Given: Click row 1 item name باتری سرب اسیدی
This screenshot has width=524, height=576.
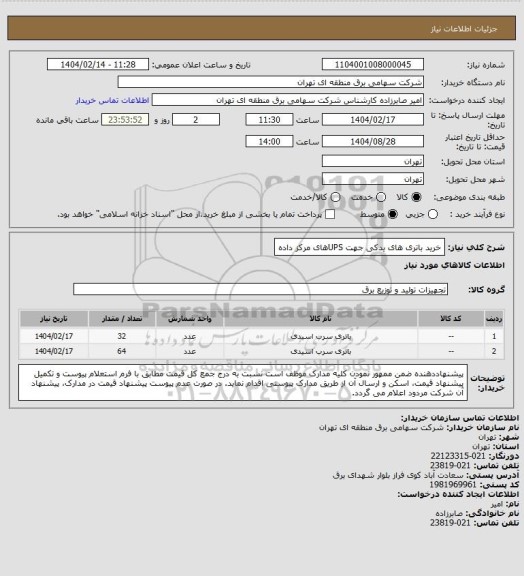Looking at the screenshot, I should coord(320,336).
